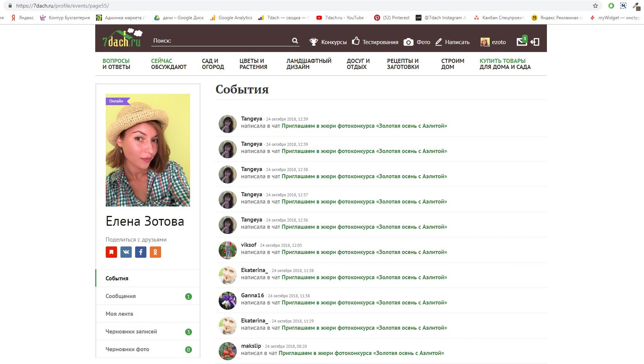Screen dimensions: 644x364
Task: Click username Ganna16 in events
Action: coord(253,295)
